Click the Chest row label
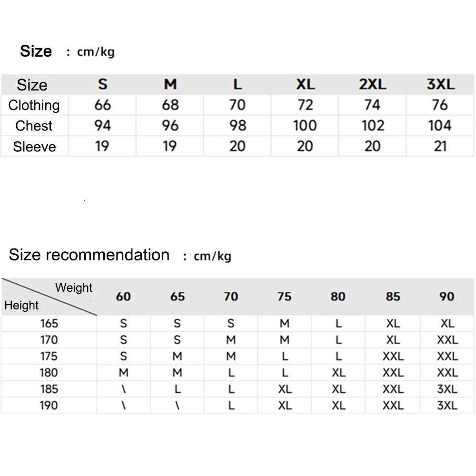 34,126
